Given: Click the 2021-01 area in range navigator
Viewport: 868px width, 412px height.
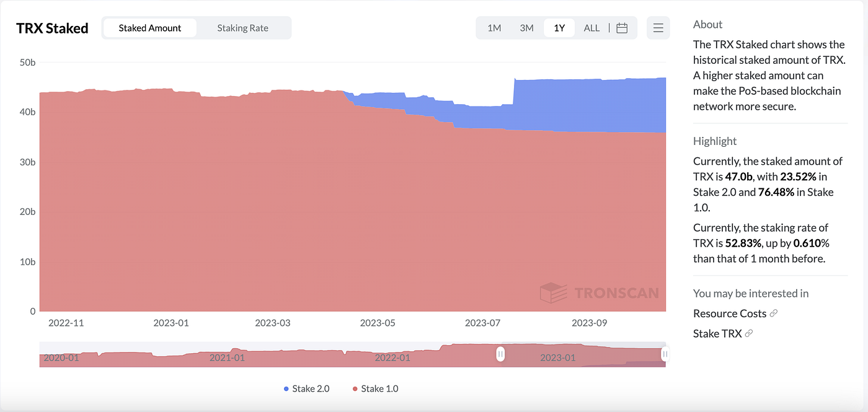Looking at the screenshot, I should pos(227,357).
